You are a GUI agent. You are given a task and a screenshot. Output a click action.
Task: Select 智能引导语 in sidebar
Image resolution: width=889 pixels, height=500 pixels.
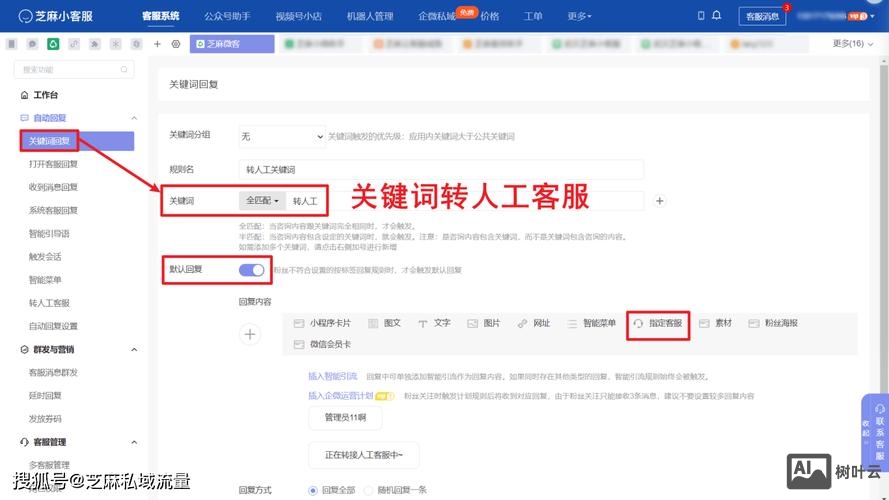(x=49, y=234)
